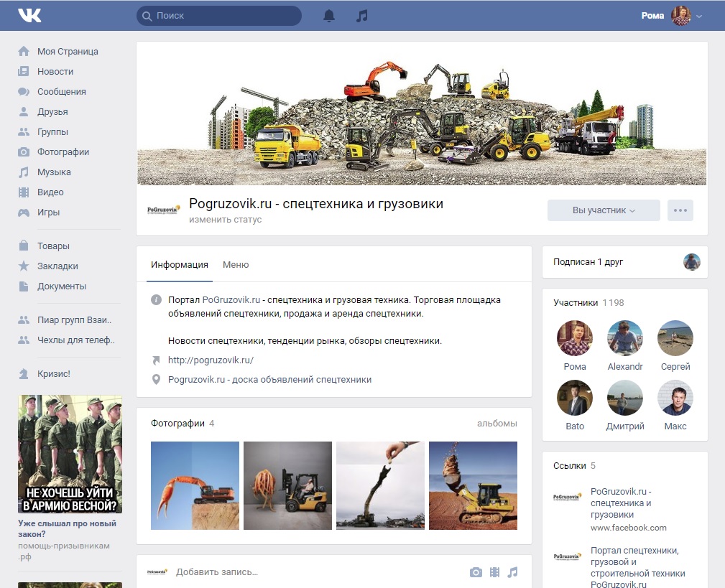Click the film icon beside Видео
The image size is (725, 588).
tap(24, 192)
